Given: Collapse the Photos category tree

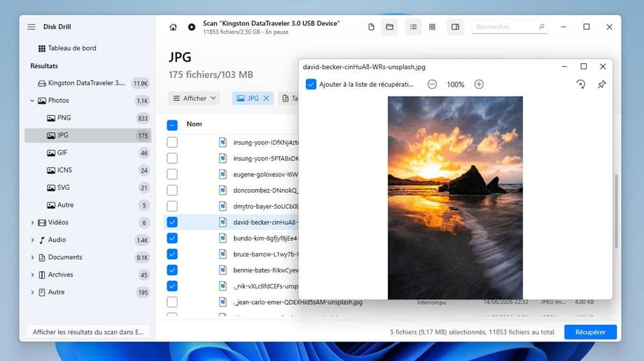Looking at the screenshot, I should [32, 100].
